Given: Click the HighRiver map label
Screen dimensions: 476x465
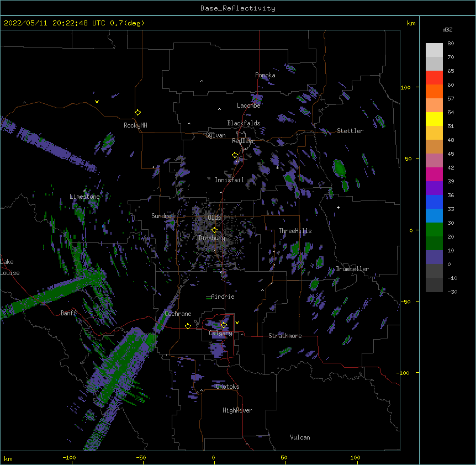Looking at the screenshot, I should click(237, 410).
